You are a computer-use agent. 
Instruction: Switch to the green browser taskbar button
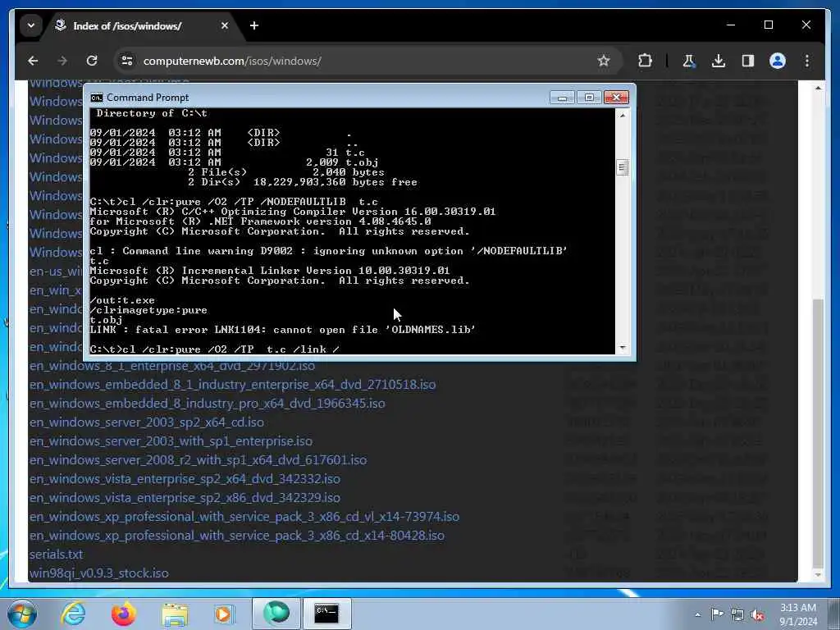(276, 614)
